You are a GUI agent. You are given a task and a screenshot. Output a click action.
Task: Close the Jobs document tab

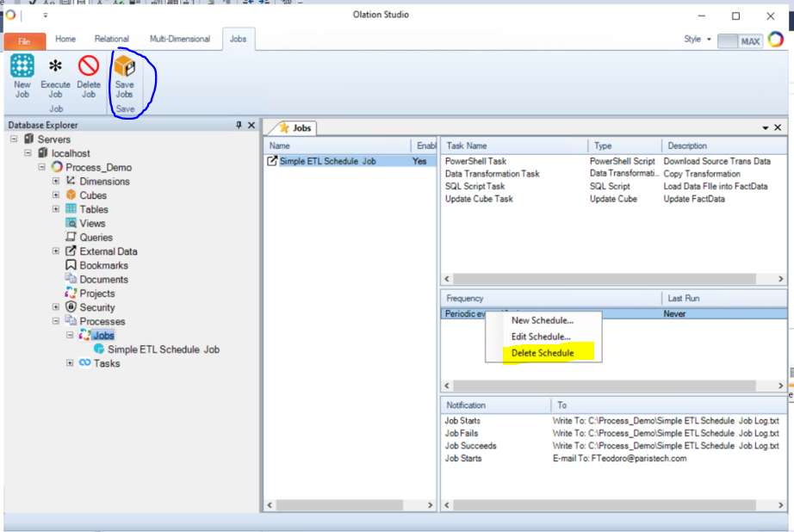(778, 127)
